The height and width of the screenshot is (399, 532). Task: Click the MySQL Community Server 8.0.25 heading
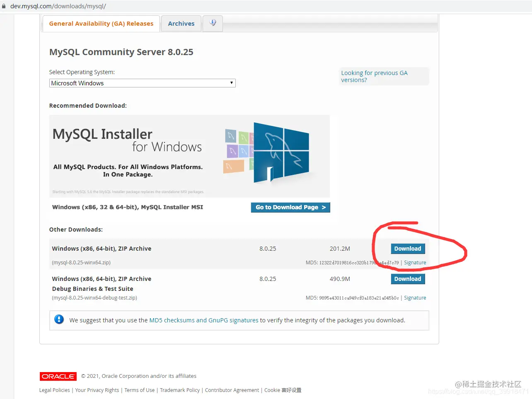(121, 52)
